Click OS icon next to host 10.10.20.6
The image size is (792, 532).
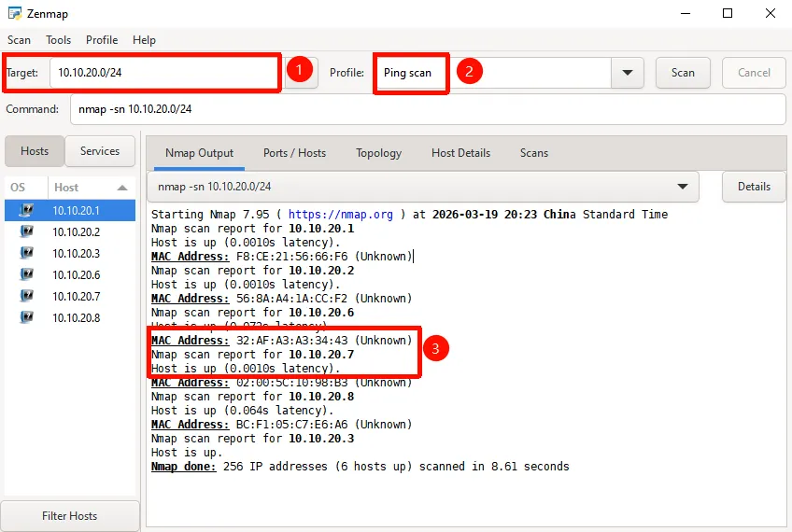26,274
